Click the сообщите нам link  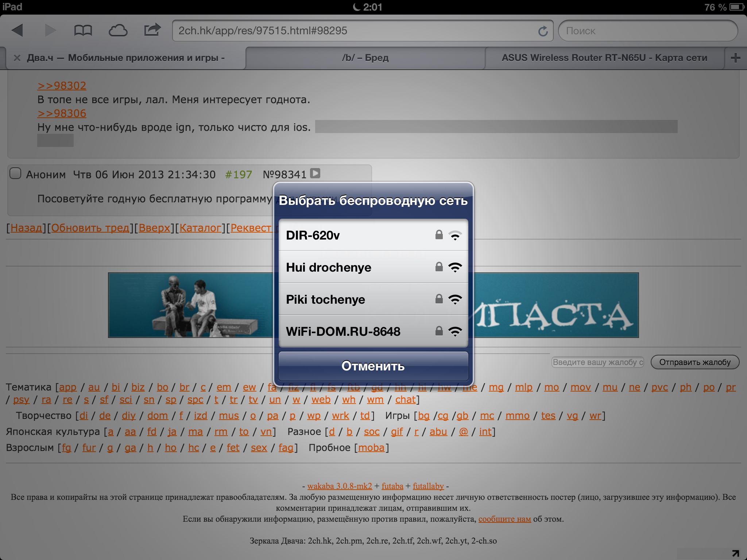coord(505,519)
